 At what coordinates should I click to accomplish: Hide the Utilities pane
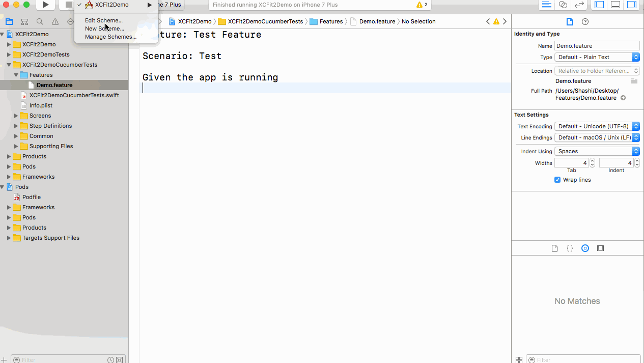(631, 5)
